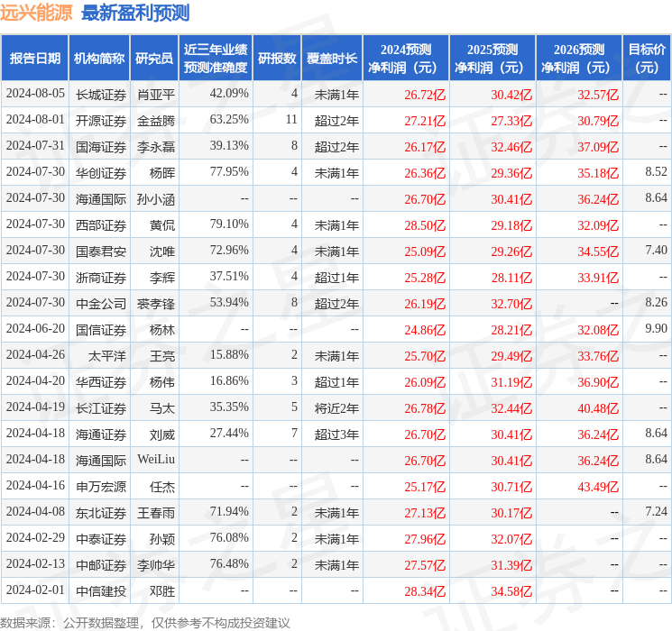Screen dimensions: 672x631
Task: Click the date 2024-06-20
Action: coord(35,328)
